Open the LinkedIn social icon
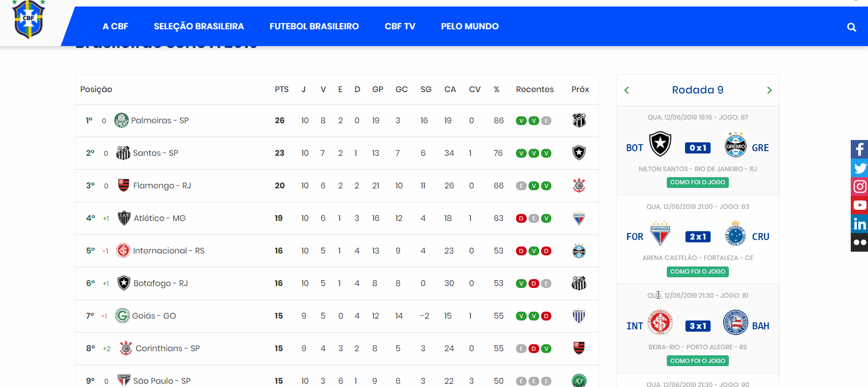 point(859,224)
